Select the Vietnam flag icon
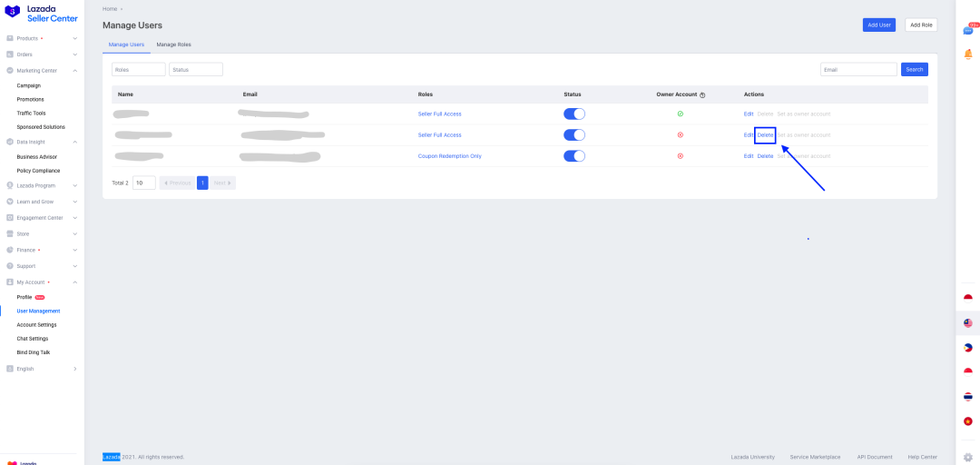This screenshot has height=465, width=980. click(x=967, y=421)
